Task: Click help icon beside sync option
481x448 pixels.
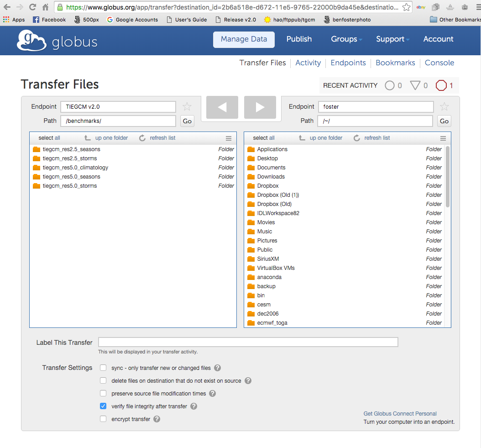Action: (218, 368)
